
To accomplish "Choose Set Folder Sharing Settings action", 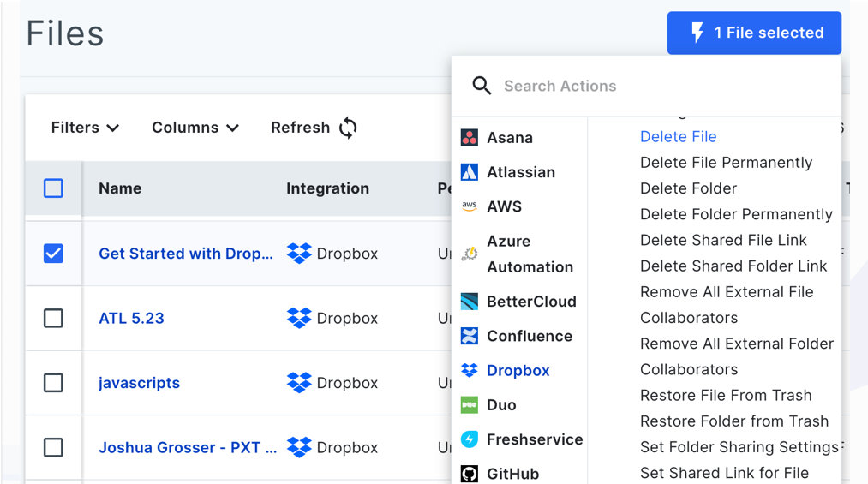I will [739, 447].
